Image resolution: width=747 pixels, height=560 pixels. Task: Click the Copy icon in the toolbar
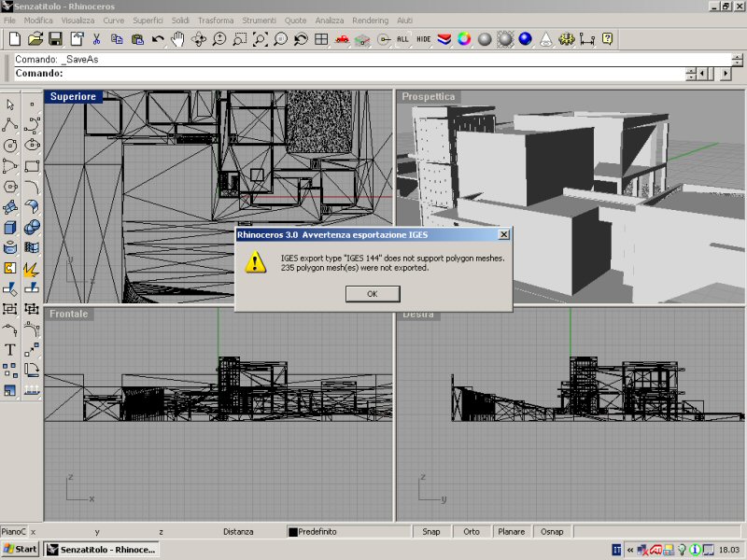point(117,39)
